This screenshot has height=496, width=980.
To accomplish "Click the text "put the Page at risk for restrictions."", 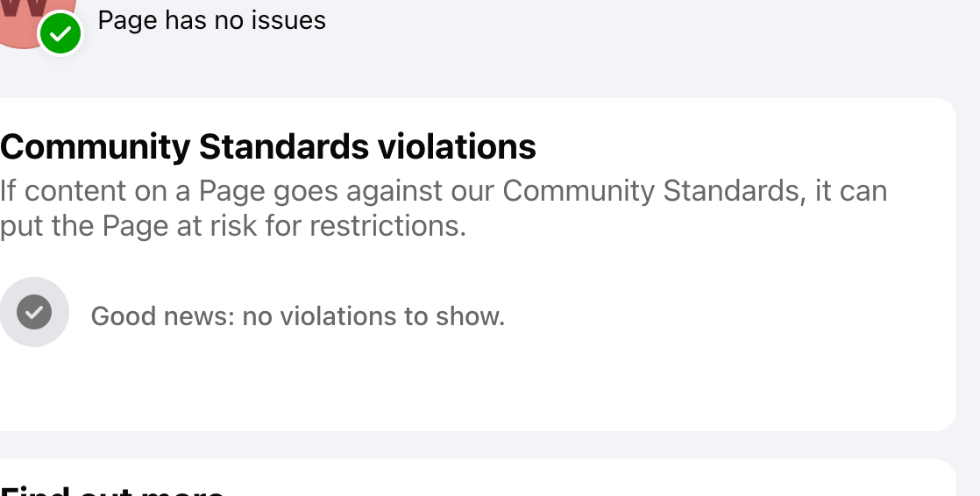I will click(x=233, y=226).
